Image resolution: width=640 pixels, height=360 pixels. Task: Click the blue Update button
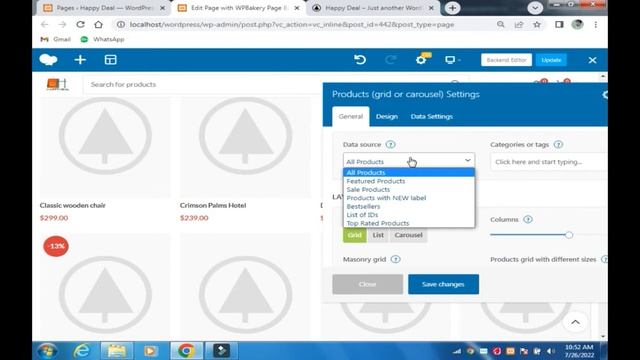pyautogui.click(x=551, y=60)
